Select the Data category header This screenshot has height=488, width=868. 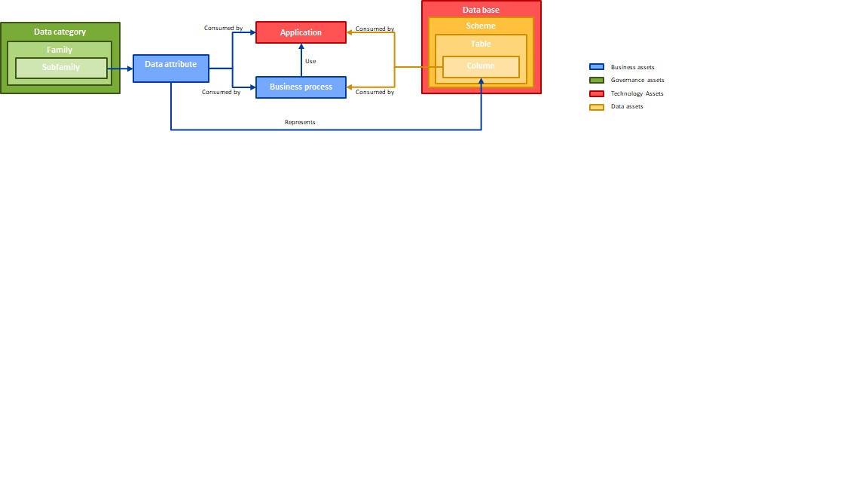pyautogui.click(x=60, y=32)
